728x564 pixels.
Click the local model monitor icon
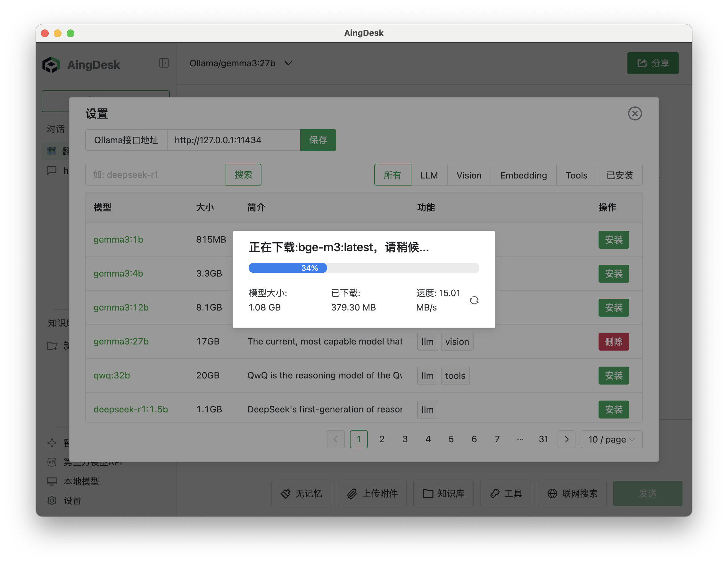click(x=52, y=481)
